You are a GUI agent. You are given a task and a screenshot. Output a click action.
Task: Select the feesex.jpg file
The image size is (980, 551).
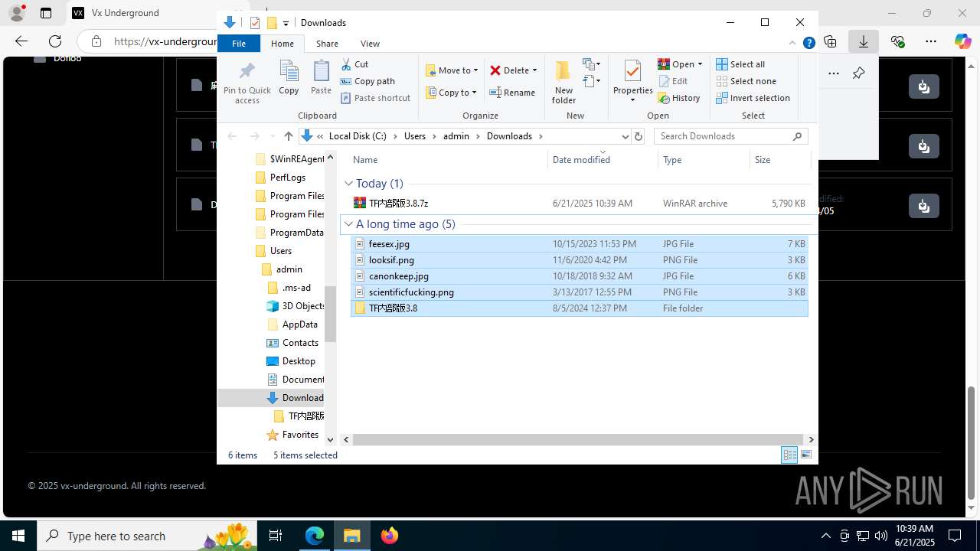point(579,244)
